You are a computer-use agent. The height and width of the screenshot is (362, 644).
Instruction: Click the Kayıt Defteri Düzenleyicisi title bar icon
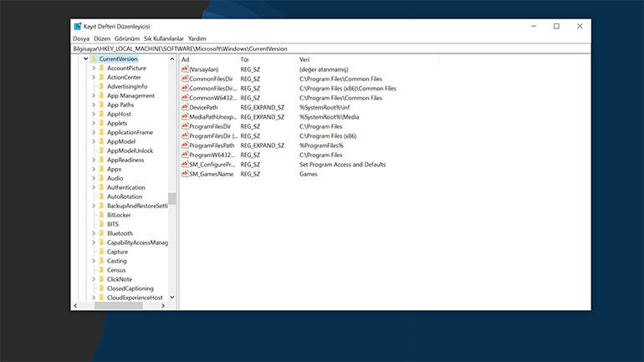click(x=78, y=27)
